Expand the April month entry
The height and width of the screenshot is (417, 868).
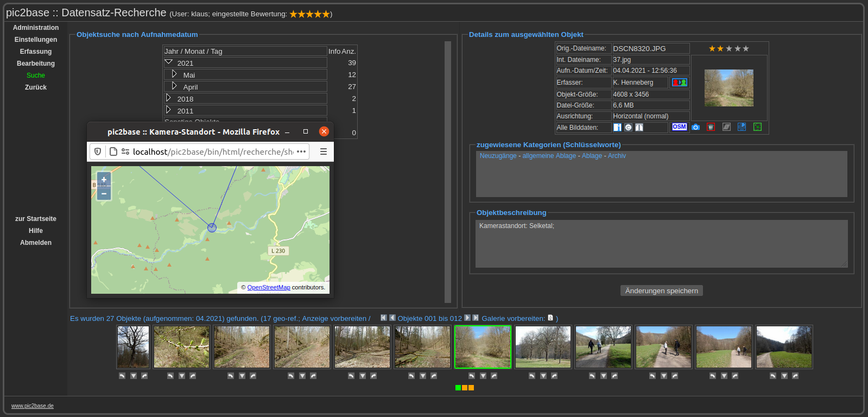pos(174,86)
